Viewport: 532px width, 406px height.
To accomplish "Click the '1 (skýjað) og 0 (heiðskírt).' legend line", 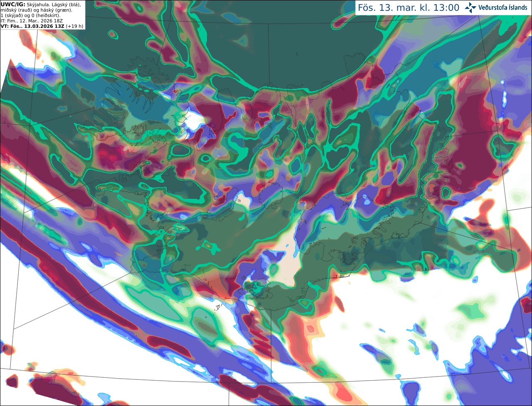I will pyautogui.click(x=30, y=15).
